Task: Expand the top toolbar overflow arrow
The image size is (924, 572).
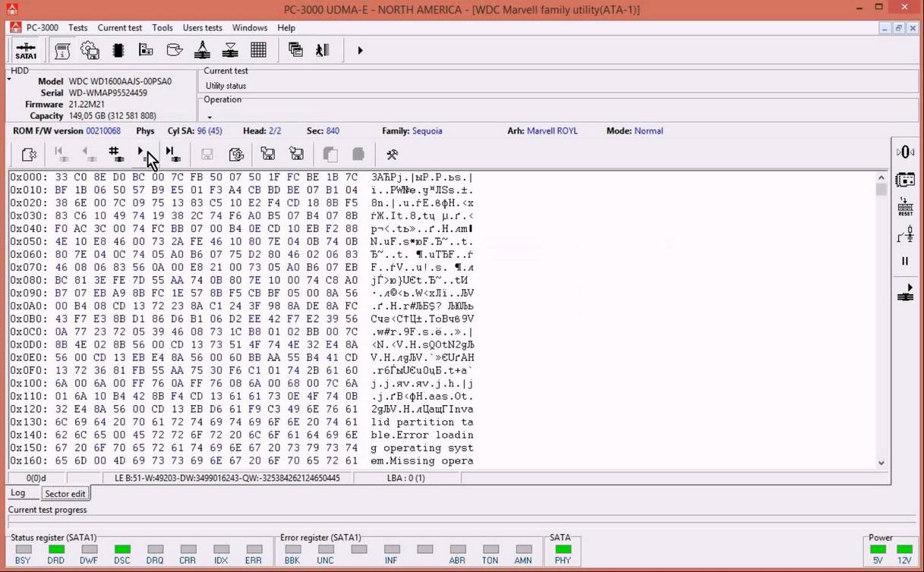Action: [x=360, y=51]
